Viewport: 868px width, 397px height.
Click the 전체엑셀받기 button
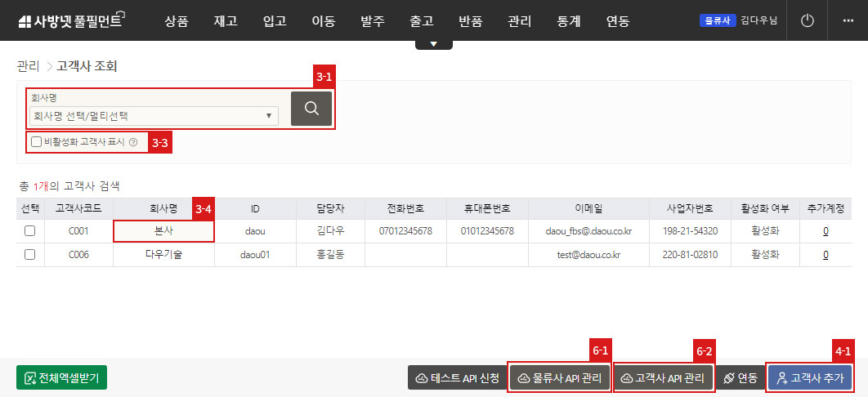click(61, 377)
